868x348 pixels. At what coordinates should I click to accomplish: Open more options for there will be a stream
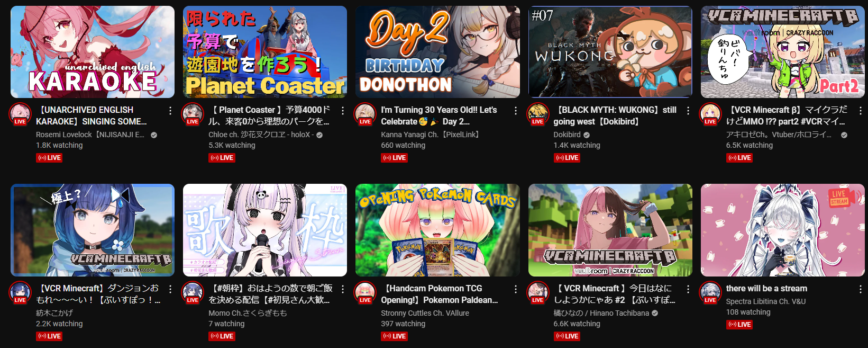tap(861, 289)
